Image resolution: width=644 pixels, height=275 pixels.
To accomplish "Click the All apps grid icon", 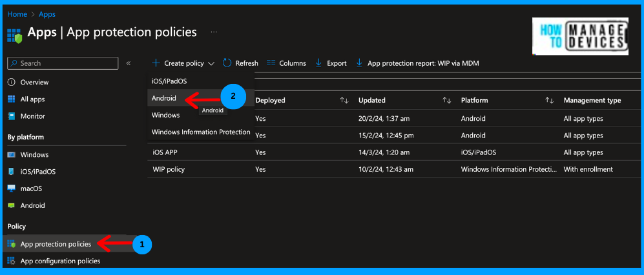I will point(12,99).
